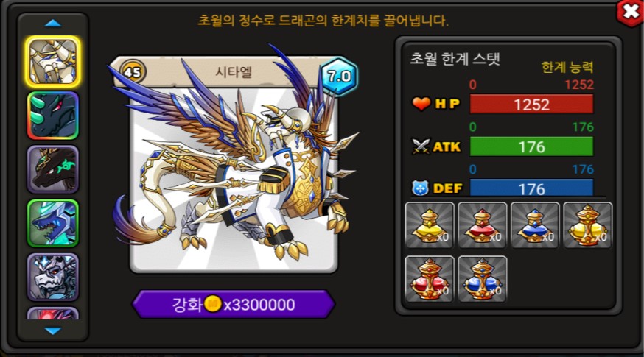This screenshot has width=644, height=357.
Task: Click the down arrow in dragon list
Action: (52, 331)
